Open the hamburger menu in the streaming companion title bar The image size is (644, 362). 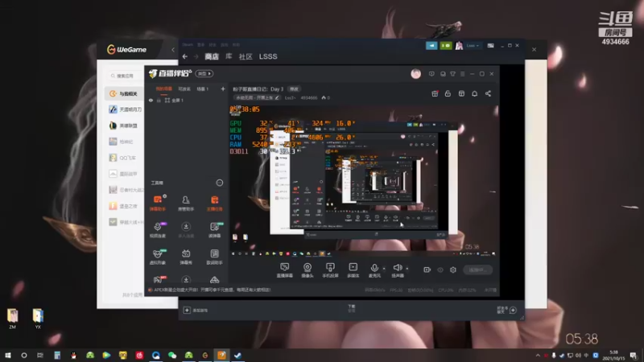(462, 74)
